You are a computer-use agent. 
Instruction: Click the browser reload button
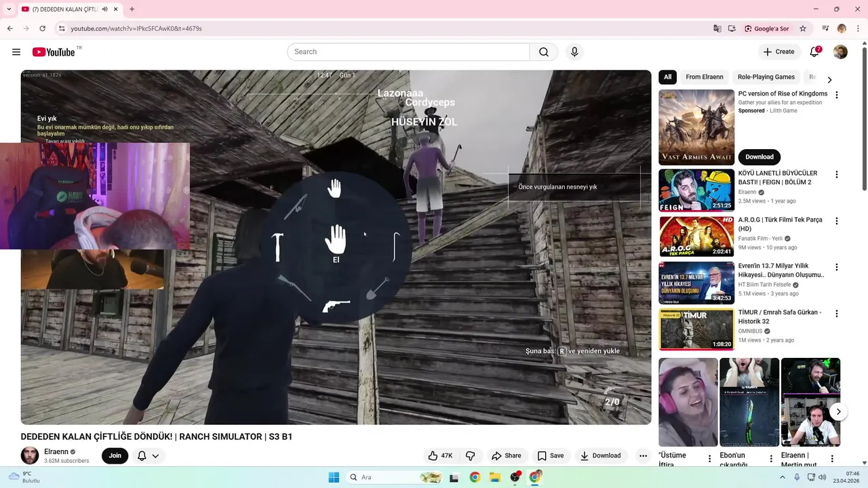42,28
